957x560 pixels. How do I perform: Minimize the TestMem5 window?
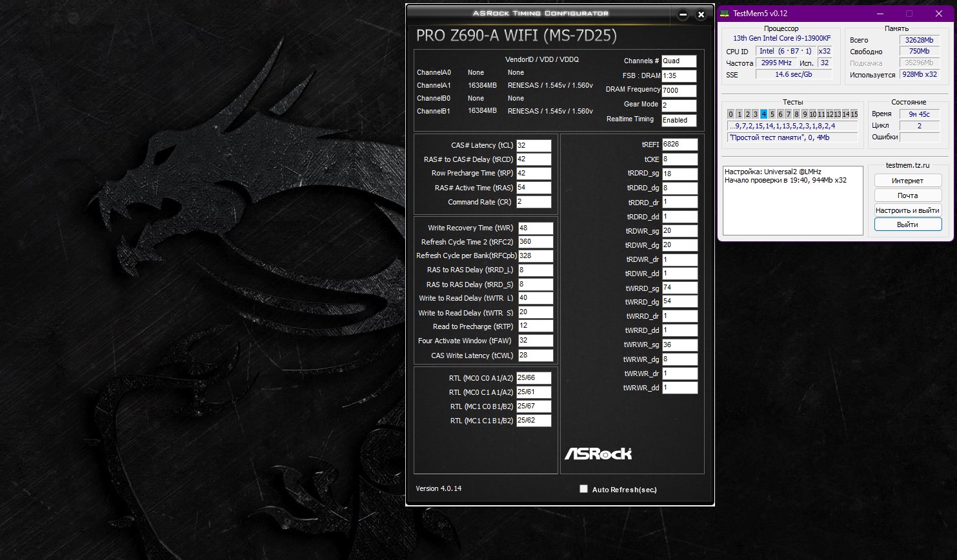(x=880, y=14)
